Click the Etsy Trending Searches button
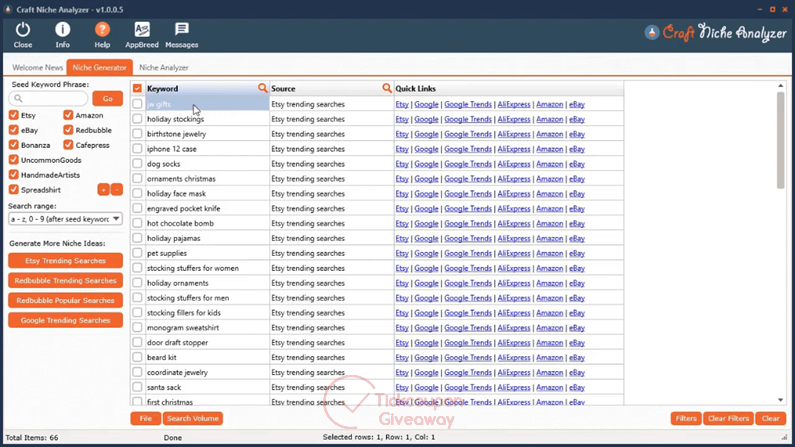795x447 pixels. click(x=65, y=260)
